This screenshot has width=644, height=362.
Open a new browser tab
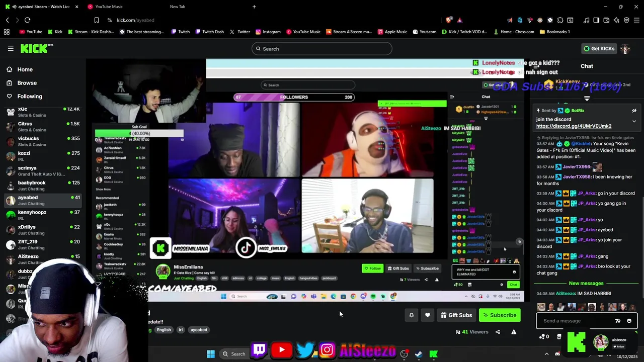[x=254, y=7]
